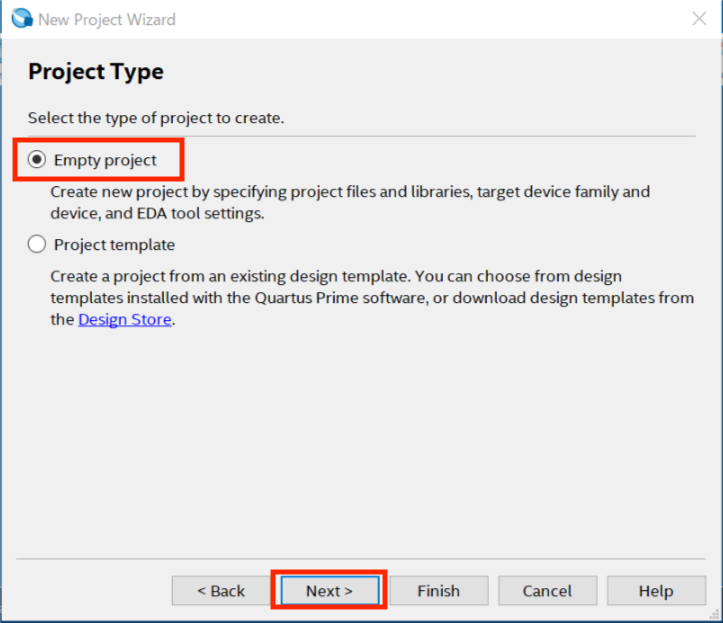Close the New Project Wizard window
The width and height of the screenshot is (723, 623).
pos(699,18)
